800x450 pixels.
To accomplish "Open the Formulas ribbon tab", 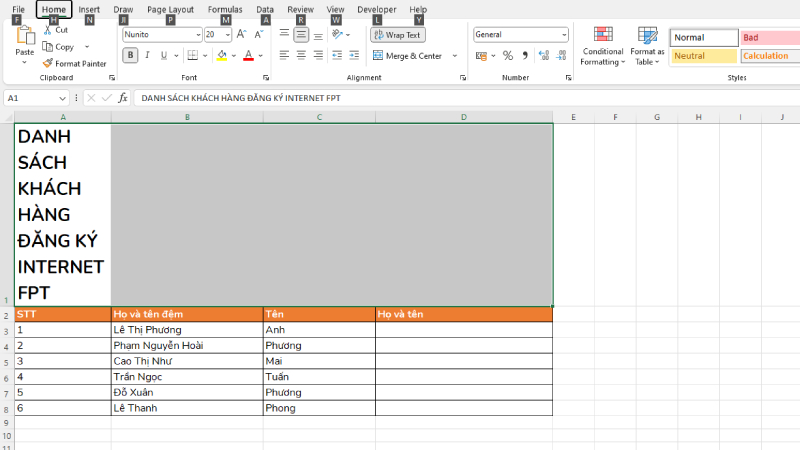I will pyautogui.click(x=225, y=10).
